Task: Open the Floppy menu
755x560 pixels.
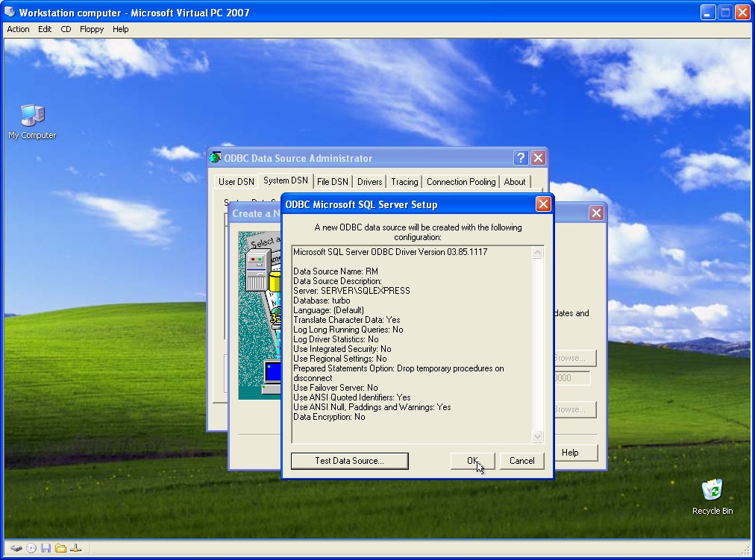Action: point(92,29)
